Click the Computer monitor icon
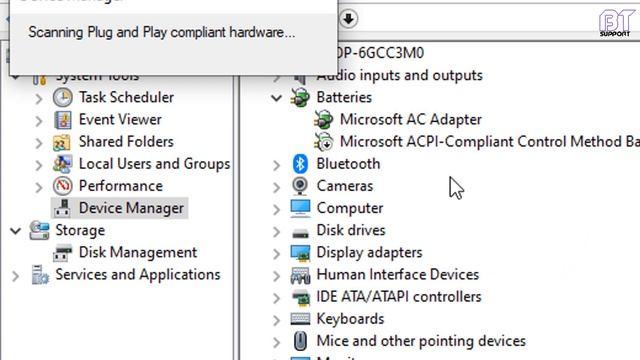 [300, 208]
